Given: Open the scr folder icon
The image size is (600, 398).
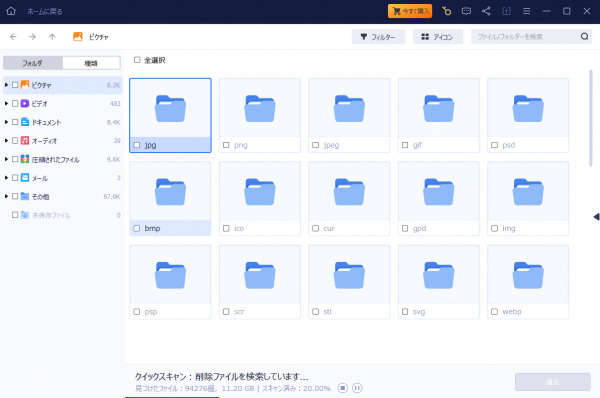Looking at the screenshot, I should point(260,275).
